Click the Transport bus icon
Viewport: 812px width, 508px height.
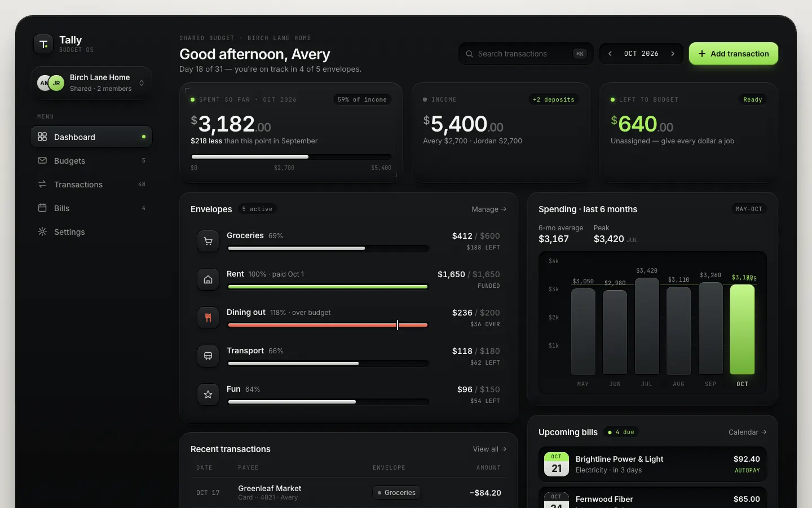(x=208, y=356)
